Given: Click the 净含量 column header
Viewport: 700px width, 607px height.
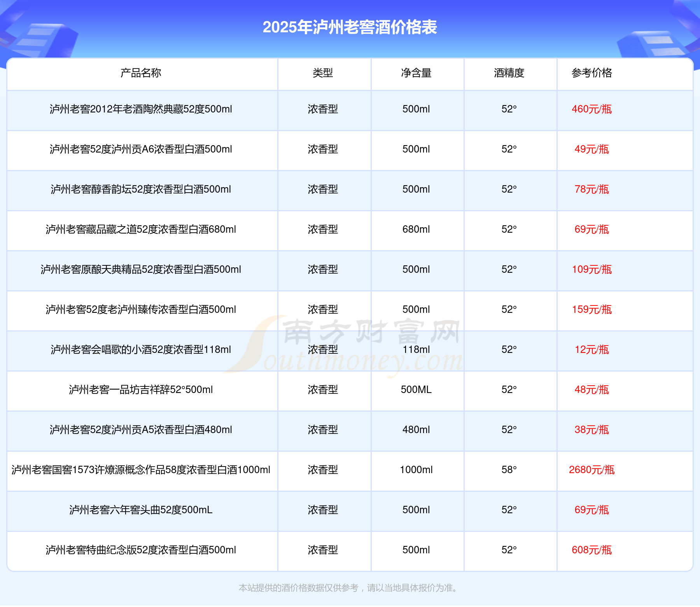Looking at the screenshot, I should 416,73.
